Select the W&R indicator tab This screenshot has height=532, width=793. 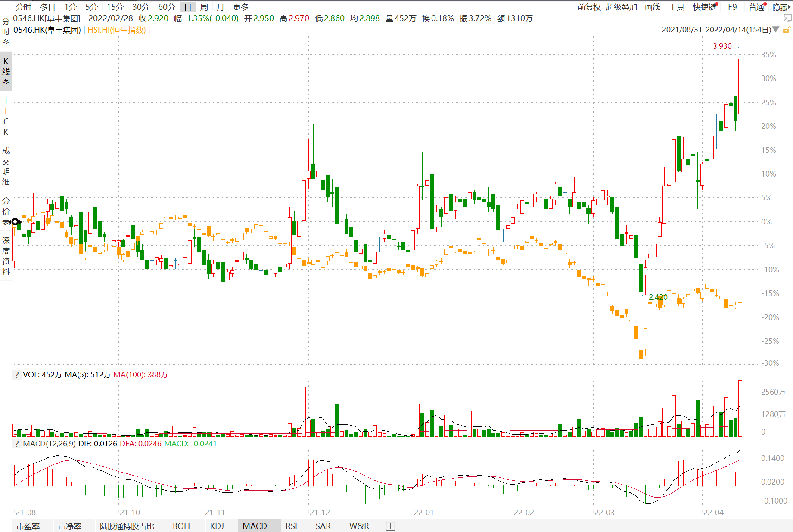pyautogui.click(x=359, y=526)
